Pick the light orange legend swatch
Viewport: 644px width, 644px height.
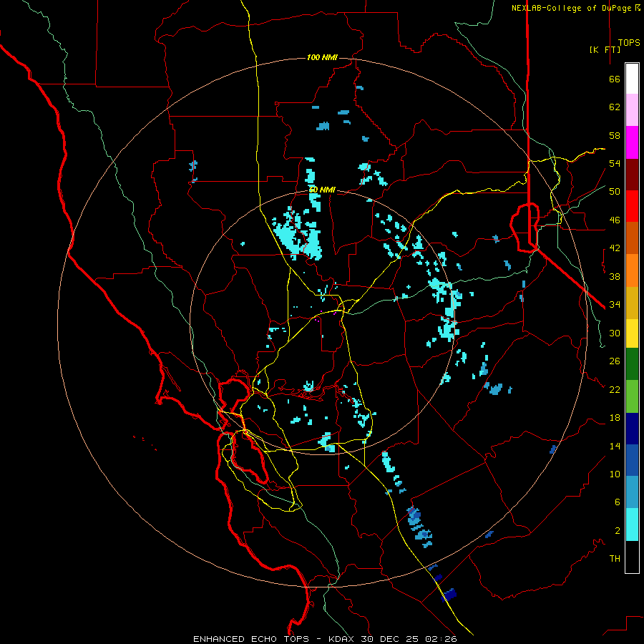click(x=632, y=270)
